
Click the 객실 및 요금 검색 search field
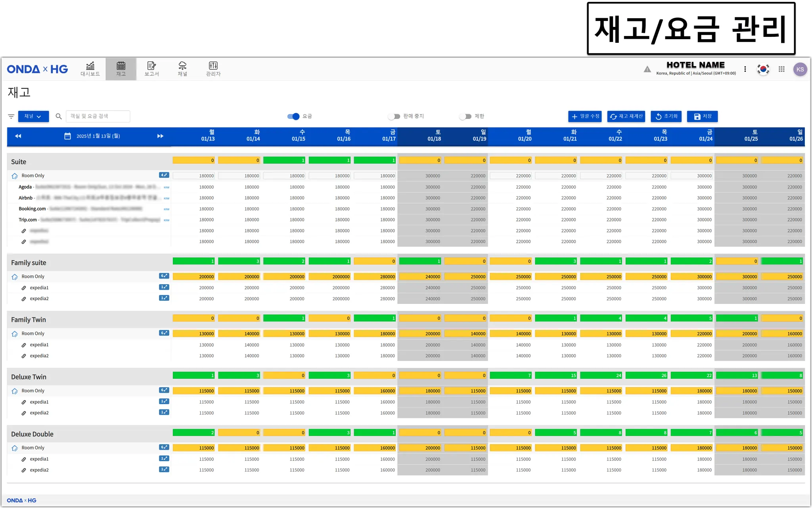pyautogui.click(x=98, y=116)
